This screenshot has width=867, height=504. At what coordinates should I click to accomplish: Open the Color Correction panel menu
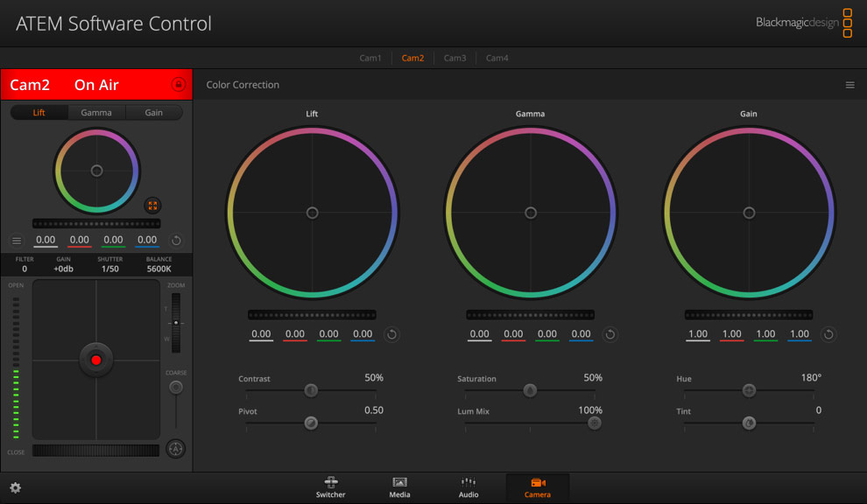click(x=849, y=85)
